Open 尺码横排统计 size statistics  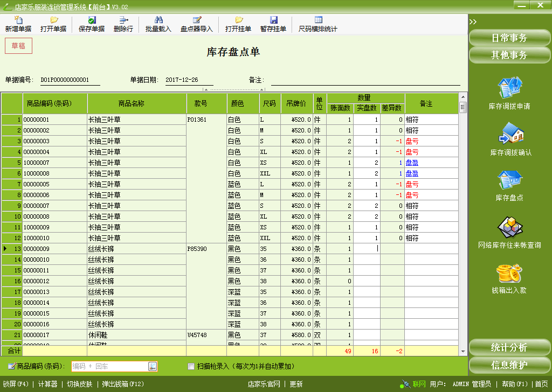click(318, 24)
